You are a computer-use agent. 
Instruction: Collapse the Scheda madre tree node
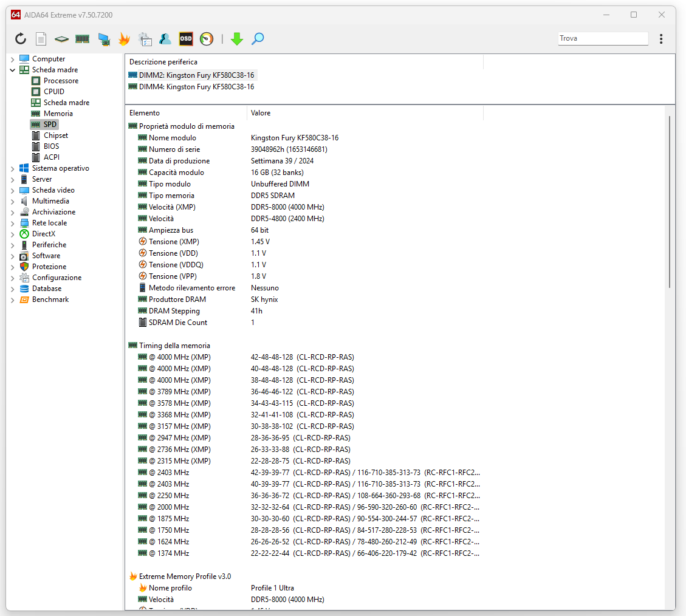[x=12, y=70]
